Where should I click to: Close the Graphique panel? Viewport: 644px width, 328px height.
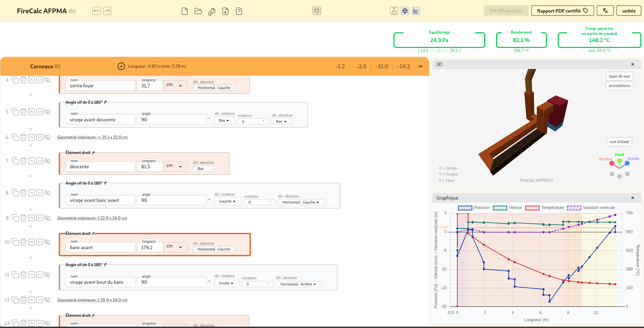click(x=632, y=198)
